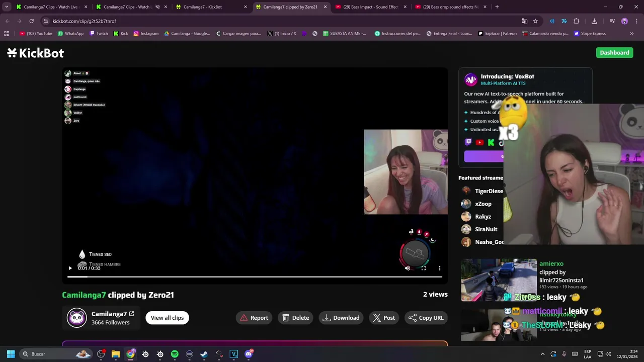The height and width of the screenshot is (362, 644).
Task: Translate this page icon
Action: coord(524,21)
